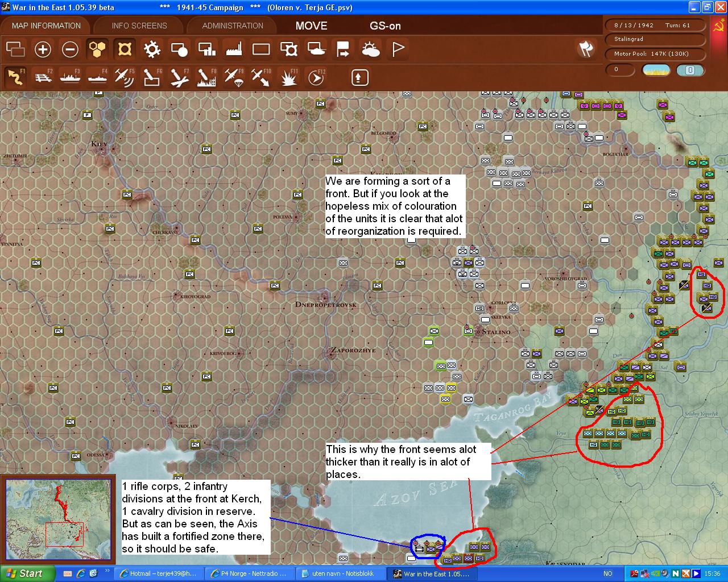Click the F11 explosion icon
The image size is (728, 582).
[x=289, y=77]
